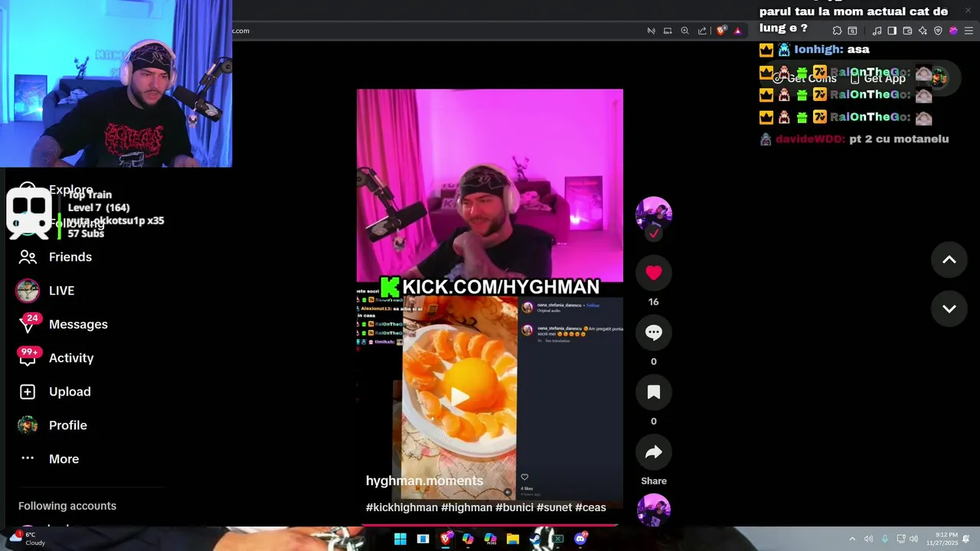The height and width of the screenshot is (551, 980).
Task: Open the #sunet hashtag
Action: tap(554, 507)
